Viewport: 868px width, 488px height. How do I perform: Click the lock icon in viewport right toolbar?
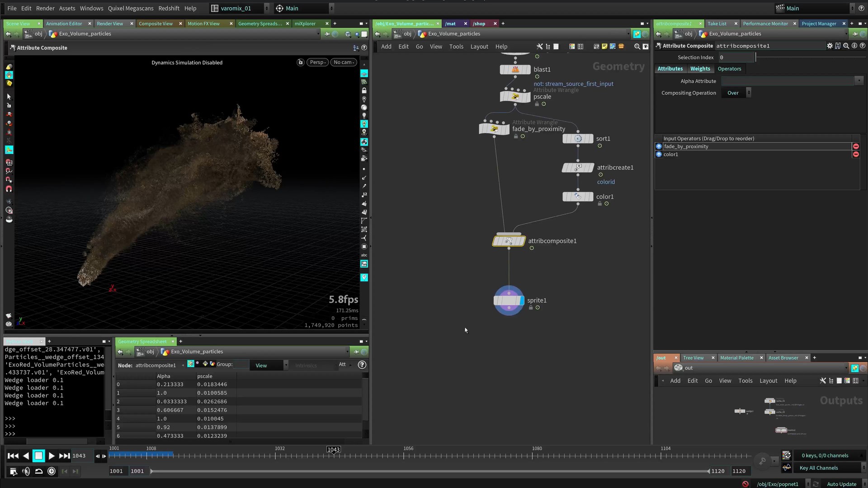tap(364, 91)
